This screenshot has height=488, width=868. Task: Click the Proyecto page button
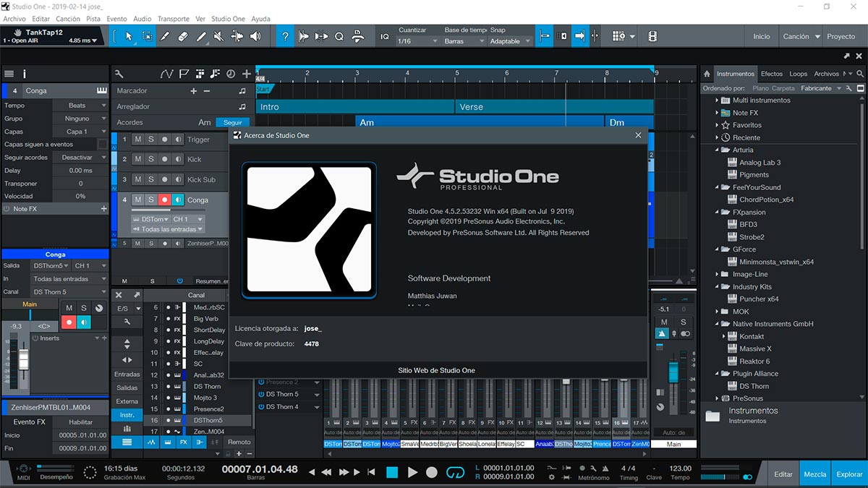841,36
